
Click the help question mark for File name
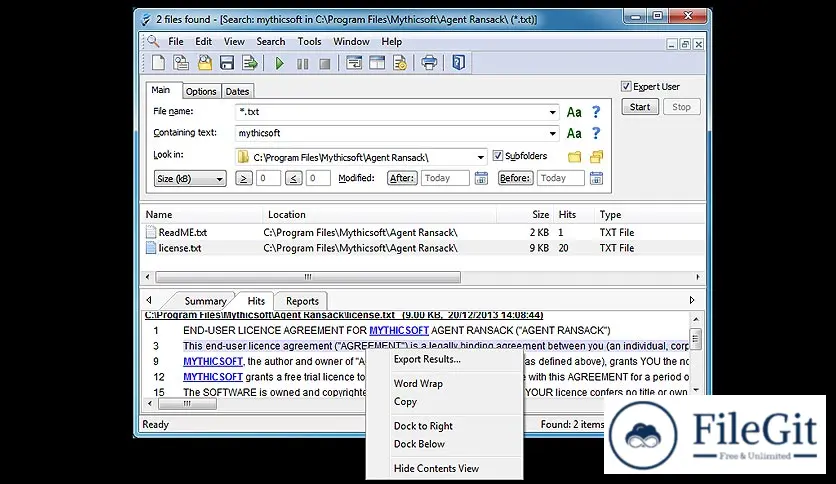click(x=596, y=112)
